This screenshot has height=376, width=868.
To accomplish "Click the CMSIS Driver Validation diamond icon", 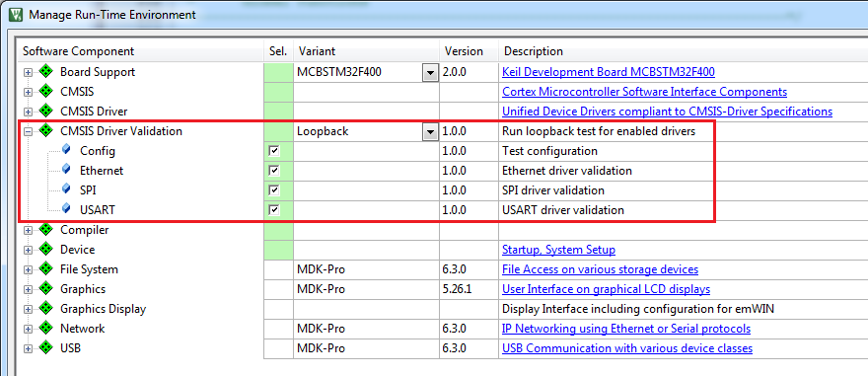I will click(x=46, y=131).
